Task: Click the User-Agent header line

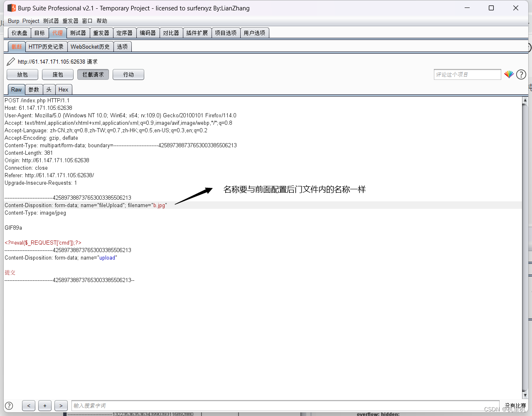Action: (x=121, y=115)
